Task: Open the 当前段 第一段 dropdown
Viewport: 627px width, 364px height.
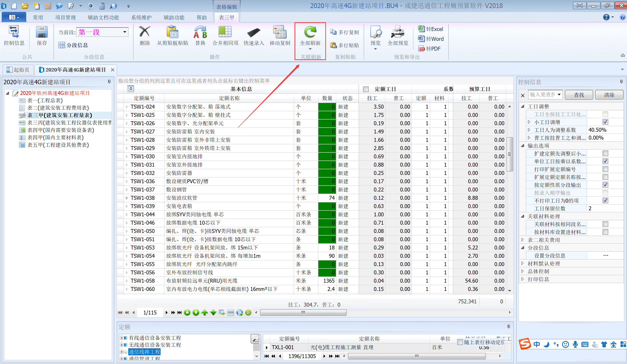Action: pos(125,32)
